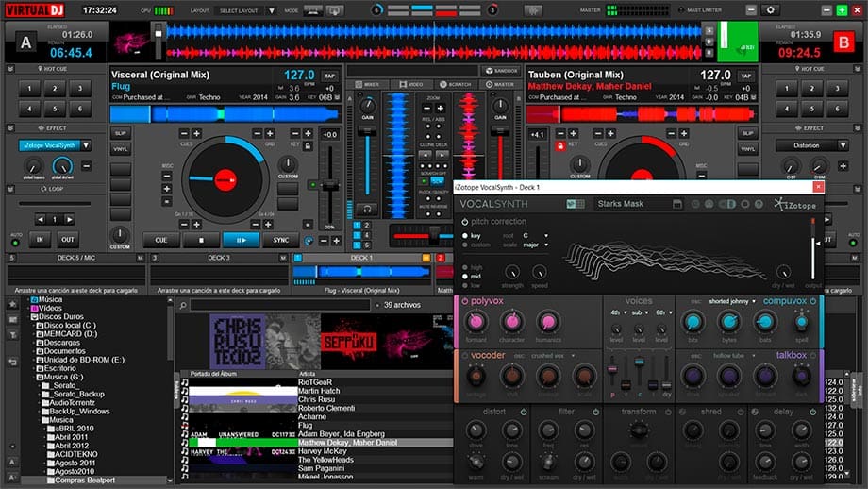Click deck A grid minus button

[258, 133]
